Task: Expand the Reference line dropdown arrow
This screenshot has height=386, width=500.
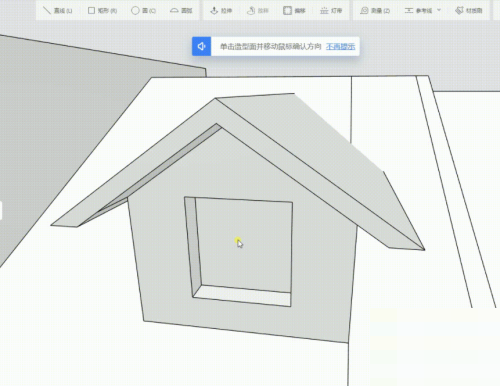Action: pyautogui.click(x=439, y=10)
